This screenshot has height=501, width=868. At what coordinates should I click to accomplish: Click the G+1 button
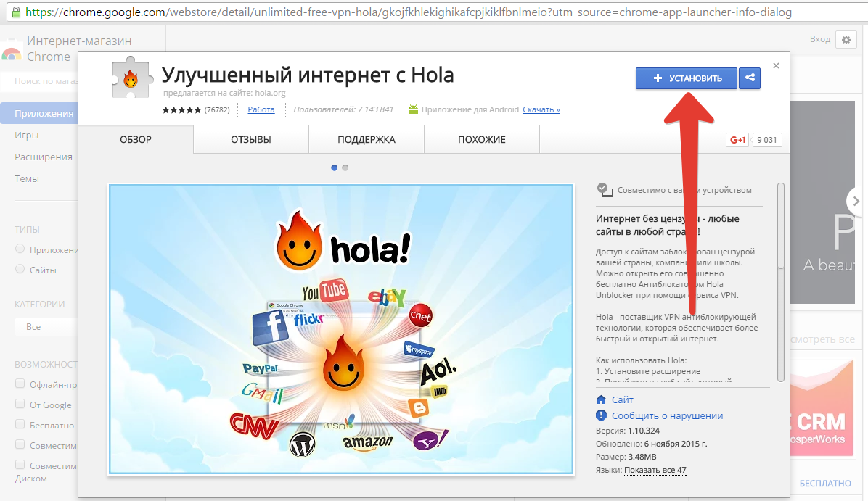tap(737, 140)
